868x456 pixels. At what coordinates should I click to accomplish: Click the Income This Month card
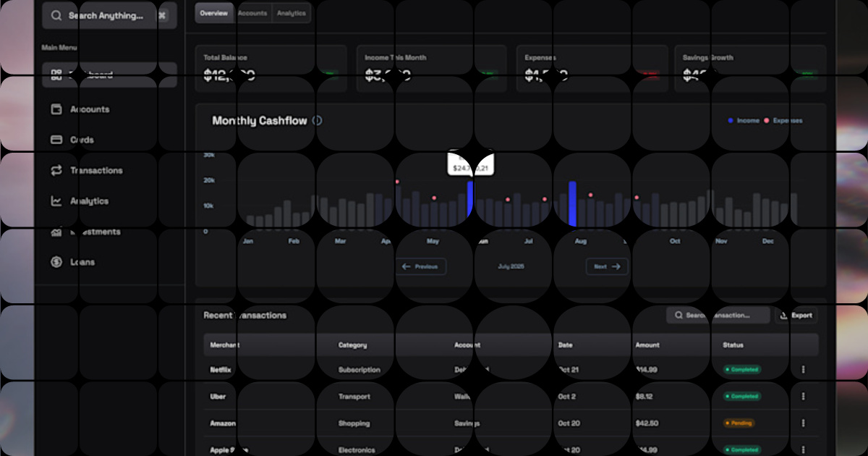coord(432,68)
